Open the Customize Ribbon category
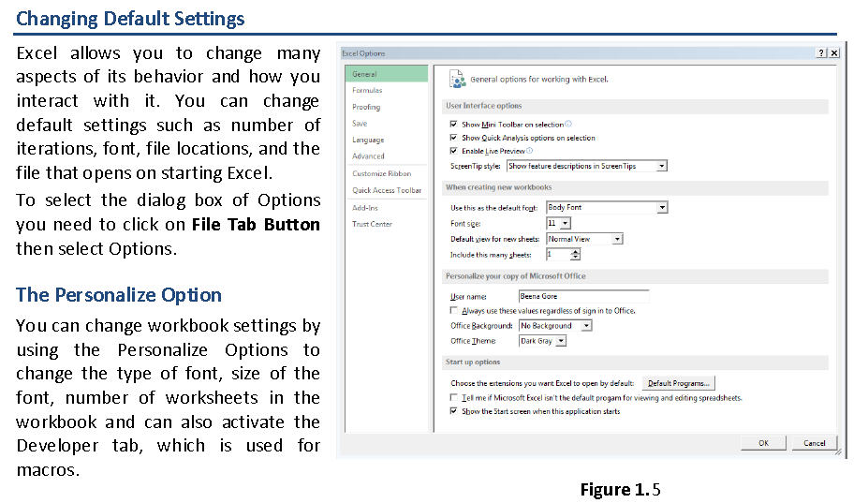868x503 pixels. pyautogui.click(x=381, y=173)
